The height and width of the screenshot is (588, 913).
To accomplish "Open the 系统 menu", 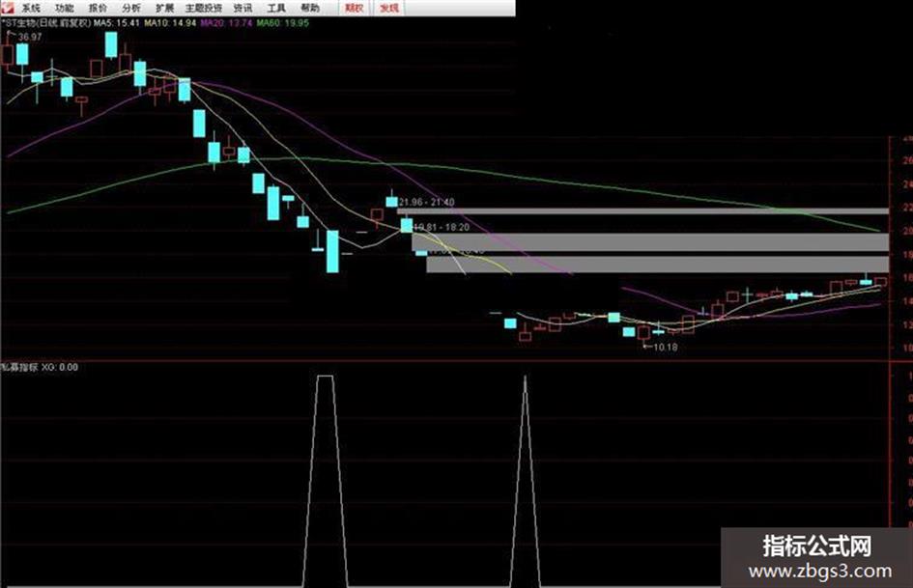I will coord(32,8).
